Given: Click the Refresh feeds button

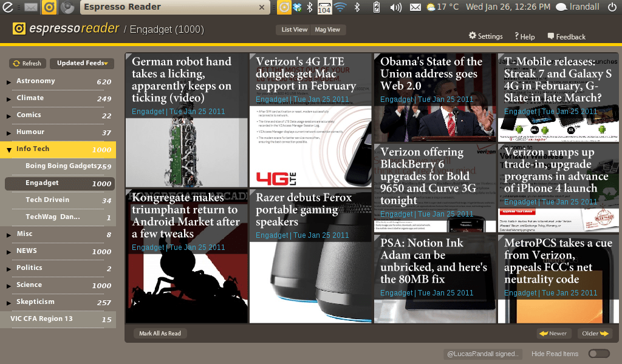Looking at the screenshot, I should click(27, 63).
